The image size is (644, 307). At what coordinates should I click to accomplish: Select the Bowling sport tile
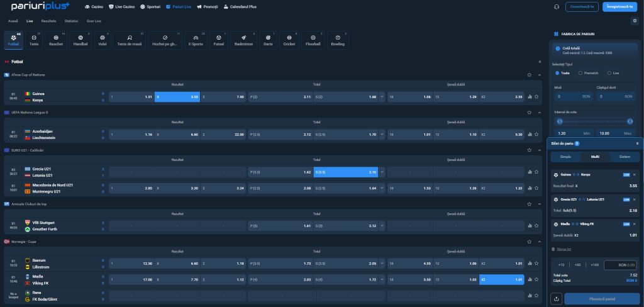coord(338,40)
